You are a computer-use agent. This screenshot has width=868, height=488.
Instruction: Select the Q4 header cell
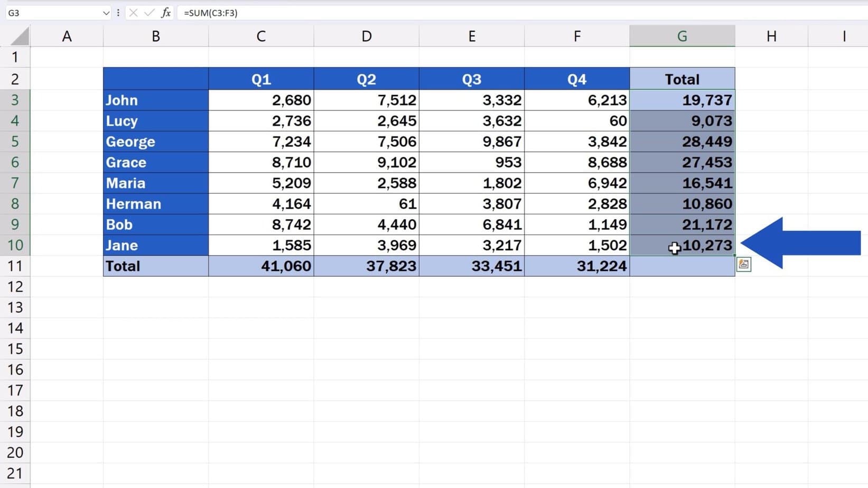576,79
